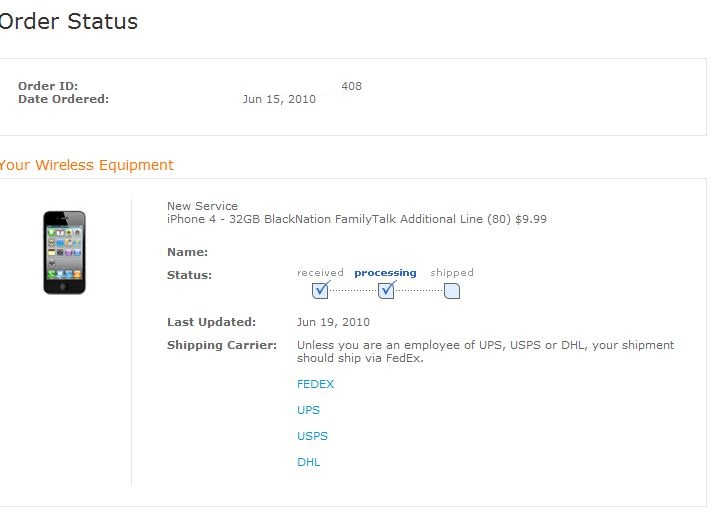Click the iPhone 4 product thumbnail
This screenshot has height=519, width=717.
click(64, 252)
